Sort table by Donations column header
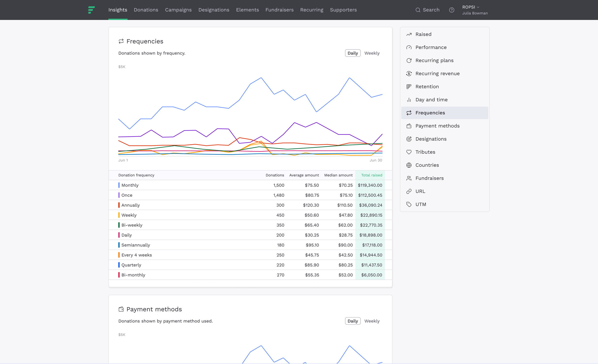 pos(275,175)
